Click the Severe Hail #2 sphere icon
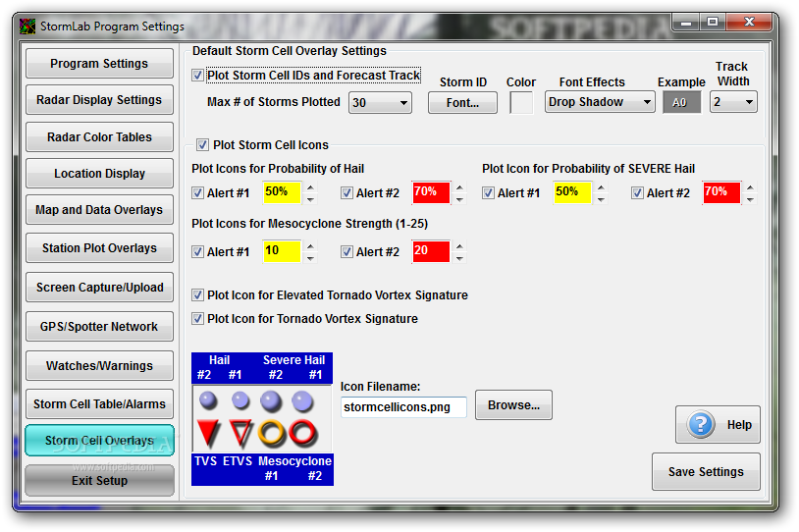The image size is (799, 532). pyautogui.click(x=271, y=401)
